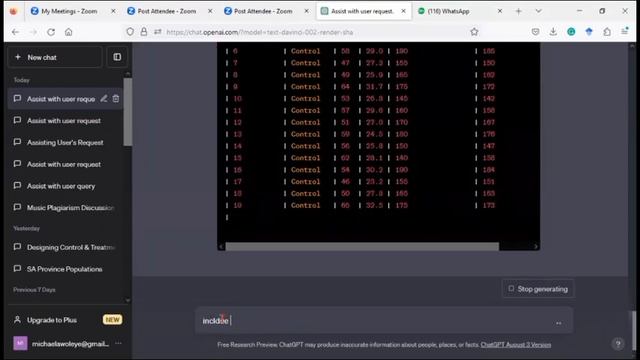Viewport: 640px width, 360px height.
Task: Open account options three-dots menu
Action: [x=118, y=343]
